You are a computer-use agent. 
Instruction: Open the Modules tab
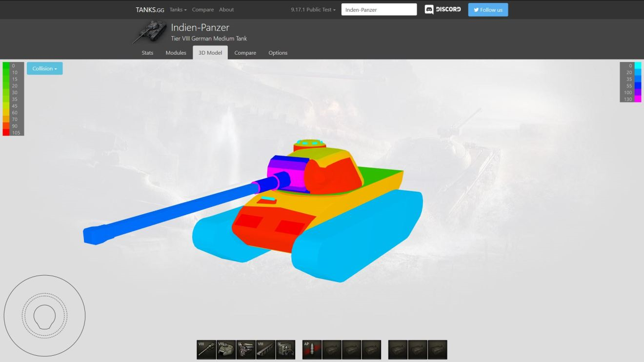point(176,53)
